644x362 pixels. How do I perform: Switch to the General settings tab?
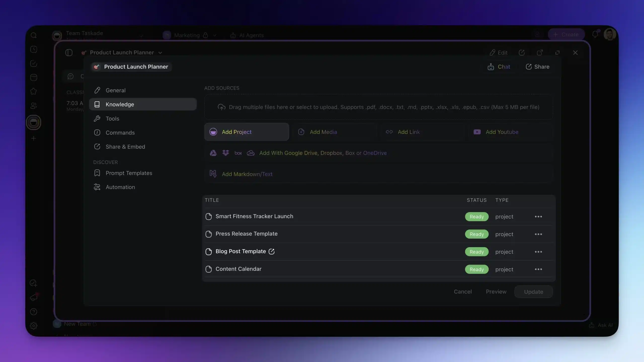click(116, 90)
